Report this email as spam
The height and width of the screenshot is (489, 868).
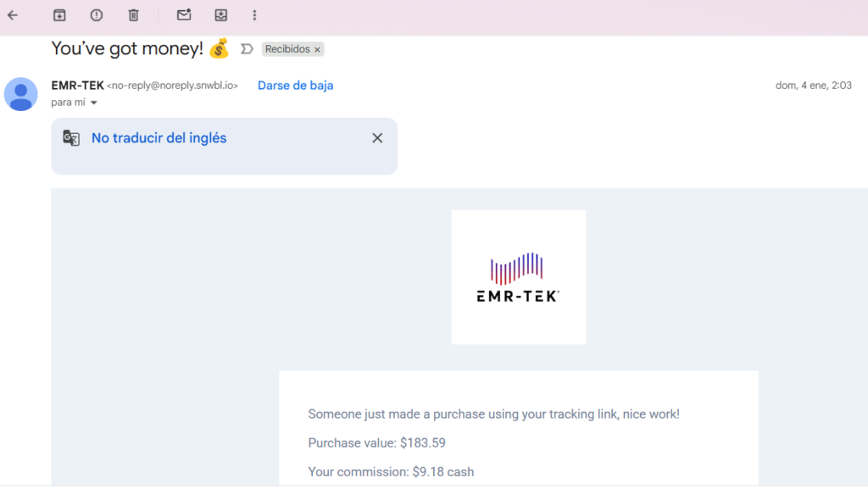(x=97, y=15)
